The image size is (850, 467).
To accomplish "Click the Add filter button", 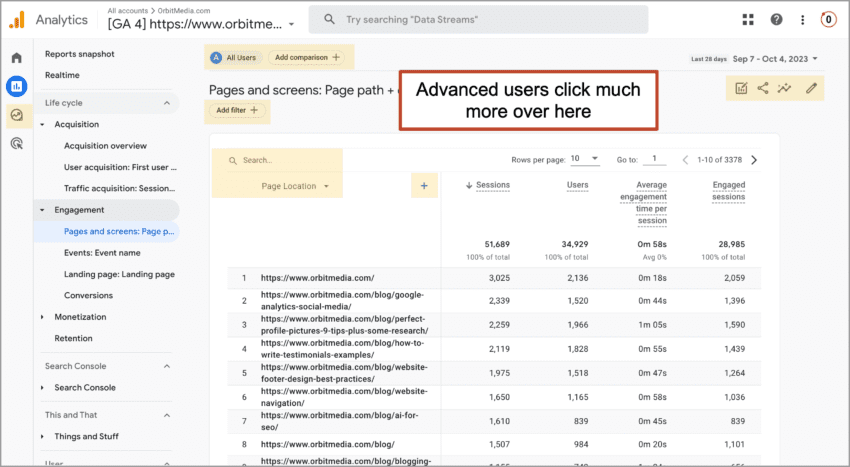I will (237, 110).
